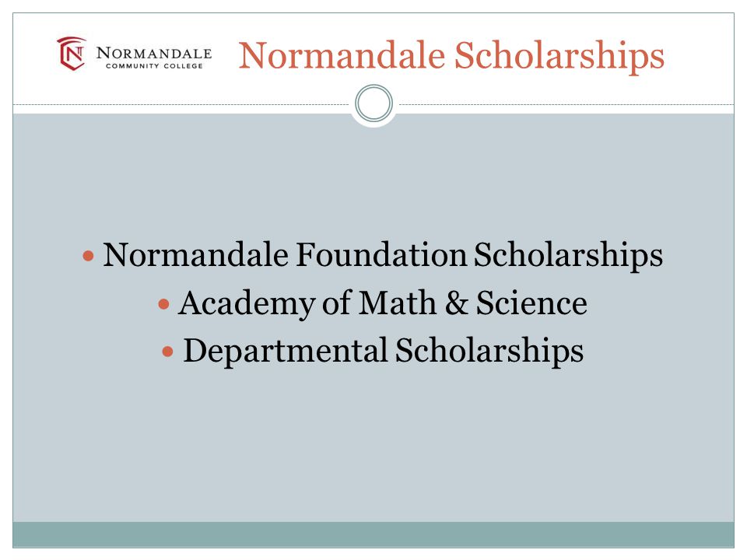Viewport: 747px width, 560px height.
Task: Select the ampersand in Academy line
Action: pyautogui.click(x=457, y=303)
